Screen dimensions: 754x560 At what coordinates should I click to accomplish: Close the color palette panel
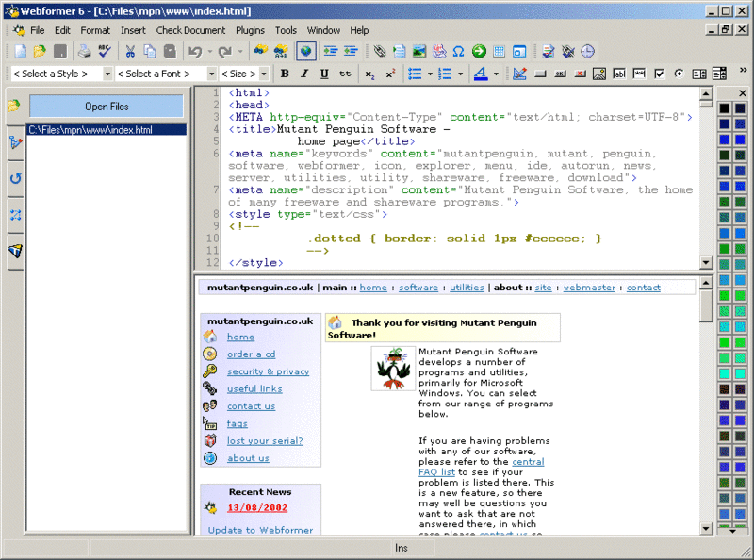[x=743, y=92]
